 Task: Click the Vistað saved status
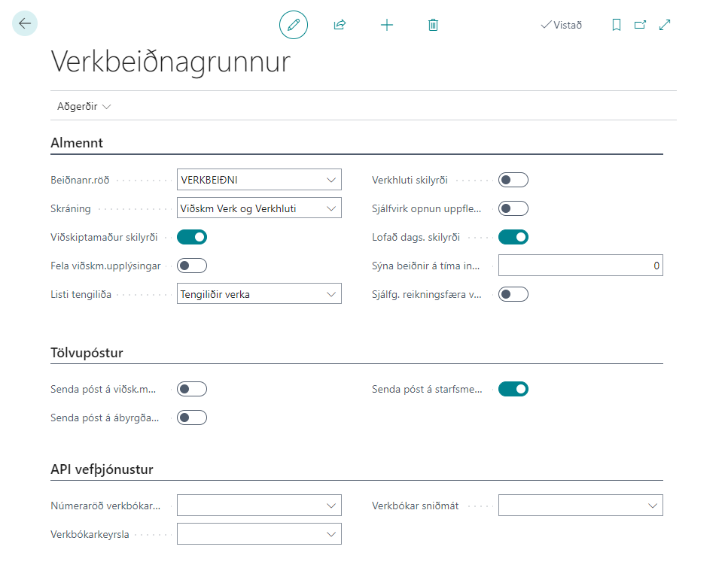point(561,25)
